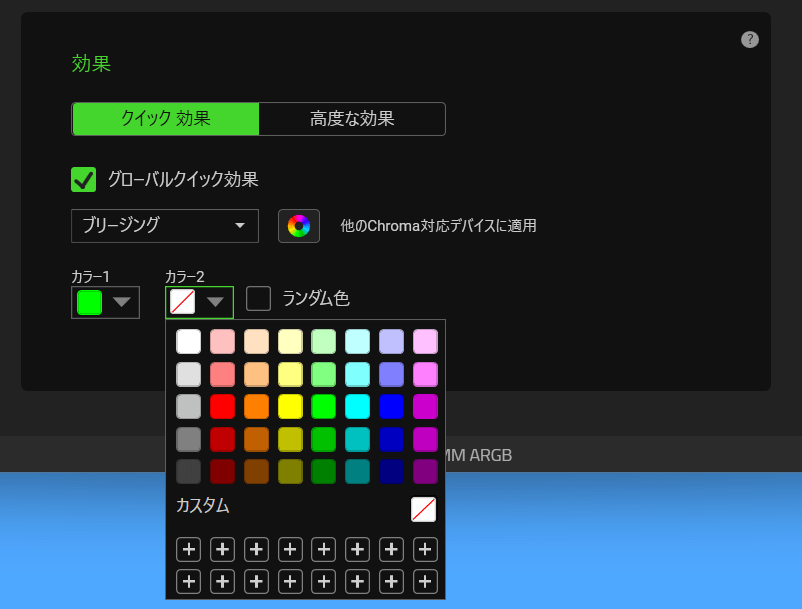Viewport: 802px width, 609px height.
Task: Pick the pale pink swatch in top row
Action: point(222,342)
